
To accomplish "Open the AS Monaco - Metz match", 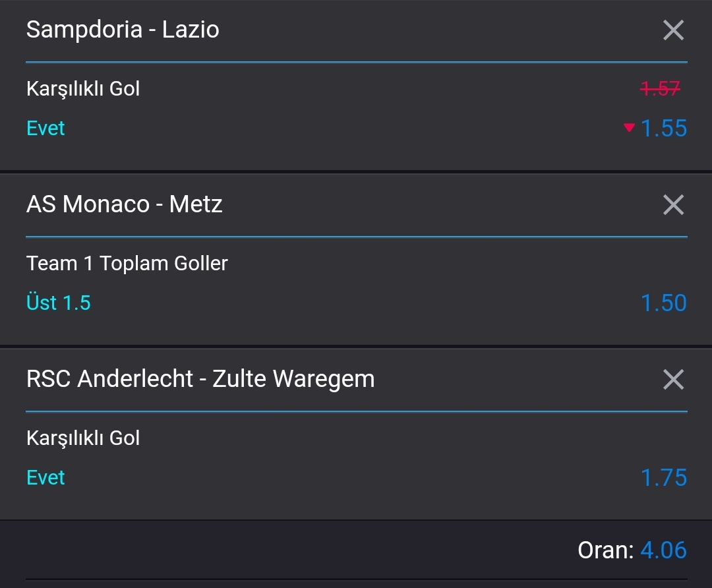I will (x=125, y=204).
